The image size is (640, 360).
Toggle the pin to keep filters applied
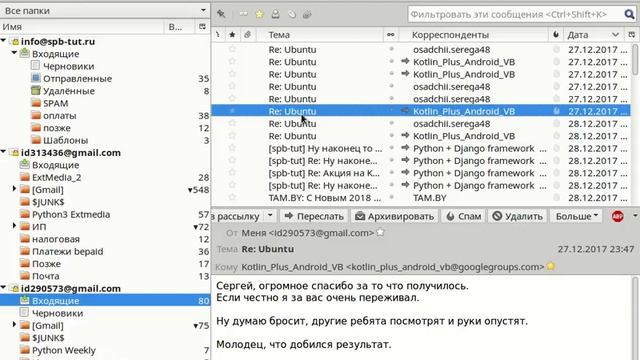221,14
